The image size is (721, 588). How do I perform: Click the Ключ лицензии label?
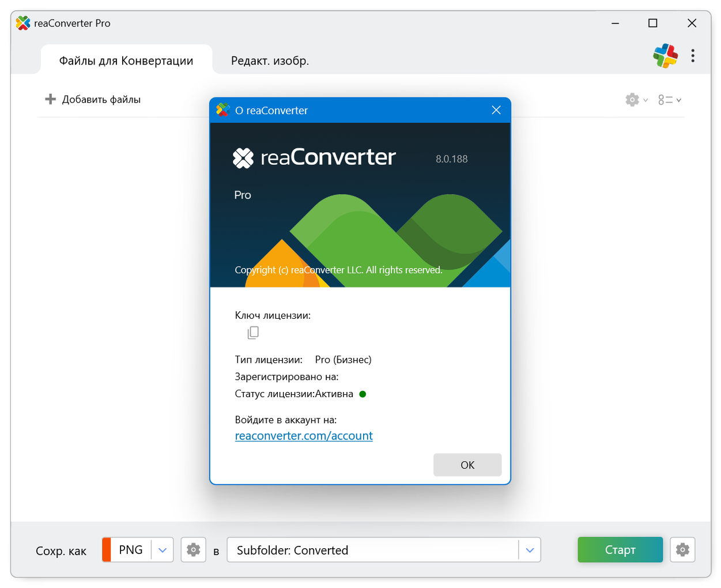(273, 315)
